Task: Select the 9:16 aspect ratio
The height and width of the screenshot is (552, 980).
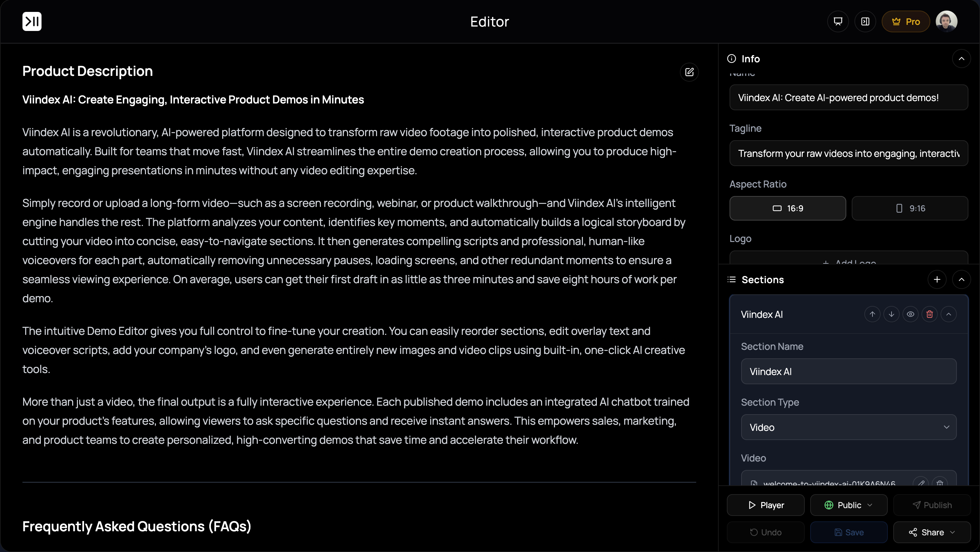Action: pyautogui.click(x=910, y=209)
